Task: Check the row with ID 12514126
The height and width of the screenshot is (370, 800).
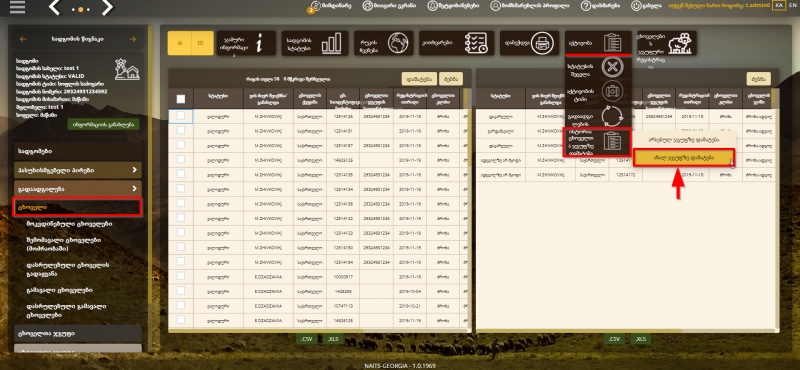Action: (x=181, y=116)
